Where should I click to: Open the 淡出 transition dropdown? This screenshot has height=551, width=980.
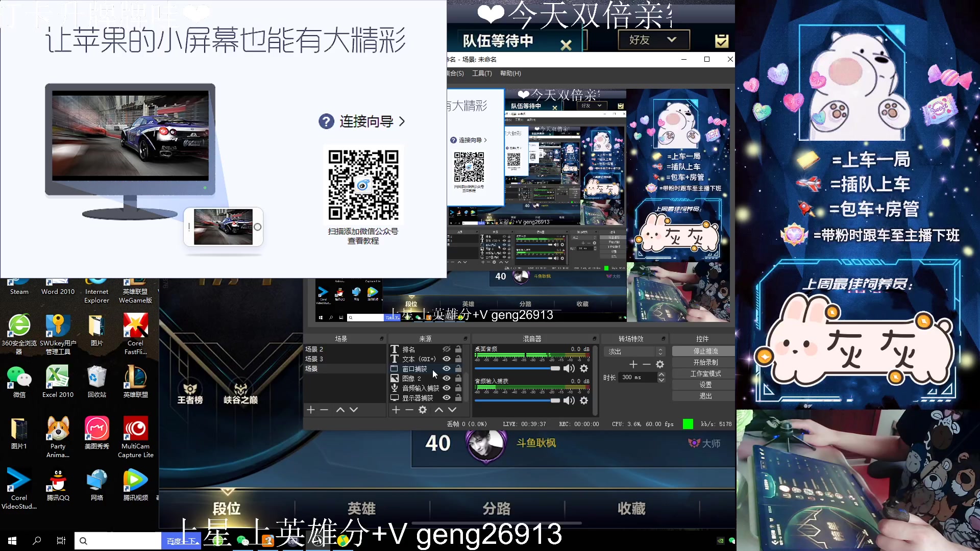[x=660, y=352]
